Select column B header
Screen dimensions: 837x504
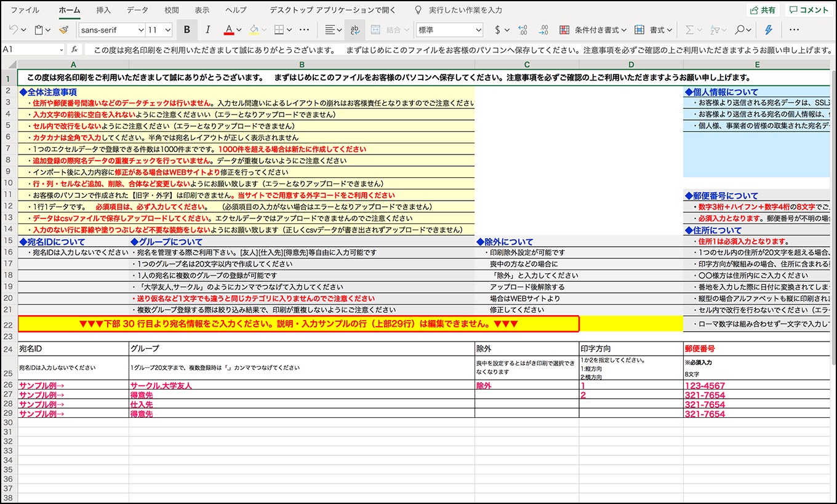(x=302, y=65)
